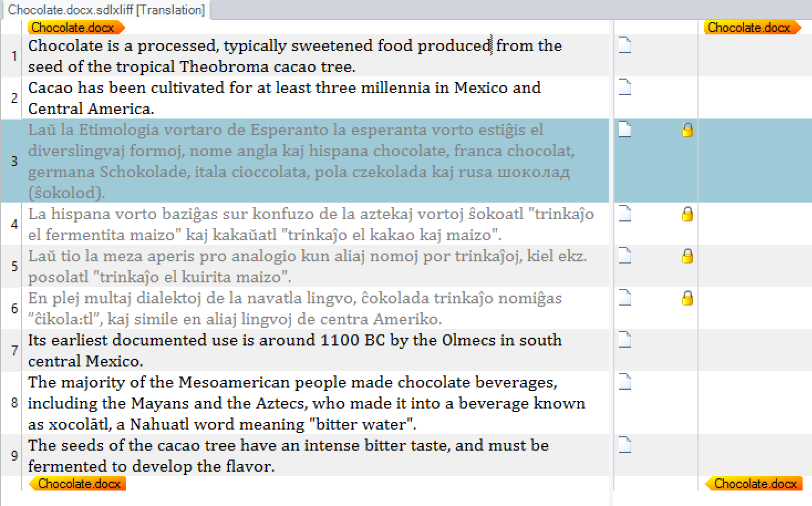Click the padlock icon on segment 6

coord(687,298)
